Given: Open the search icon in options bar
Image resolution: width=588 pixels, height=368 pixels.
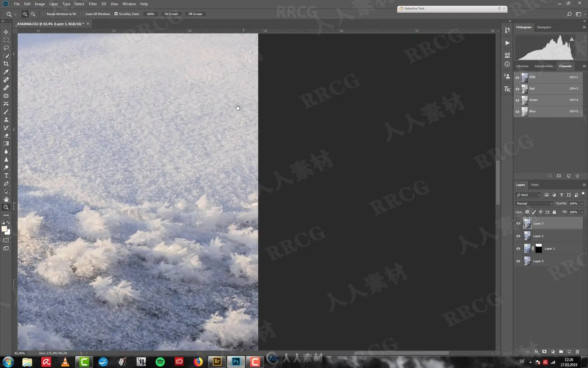Looking at the screenshot, I should (x=569, y=14).
